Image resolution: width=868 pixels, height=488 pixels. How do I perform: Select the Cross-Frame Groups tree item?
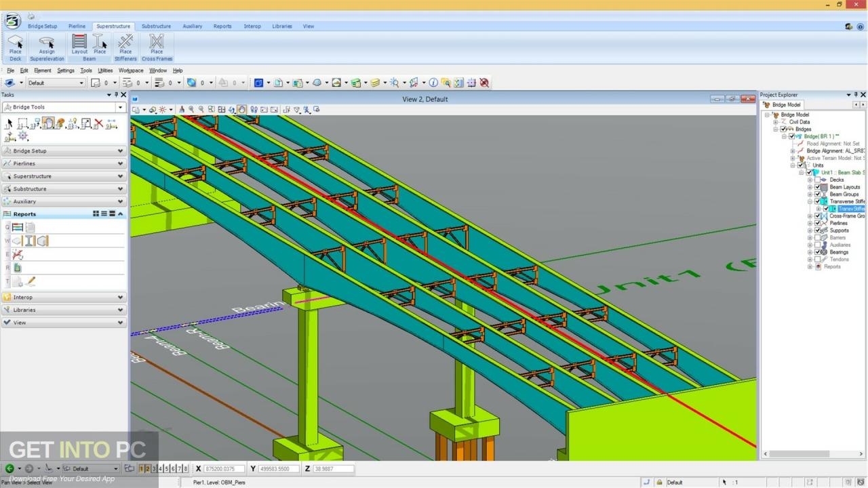pos(846,216)
